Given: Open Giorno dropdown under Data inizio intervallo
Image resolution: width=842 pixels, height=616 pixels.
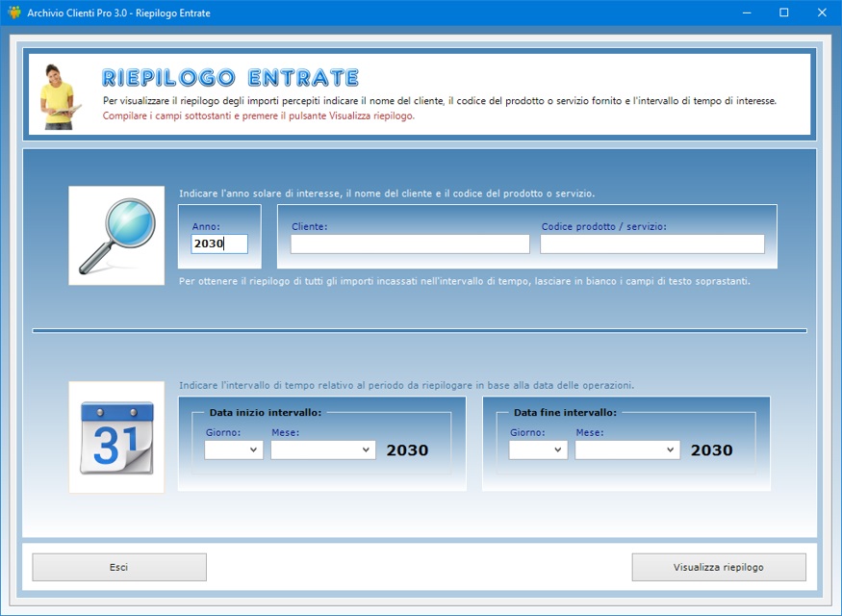Looking at the screenshot, I should 234,450.
